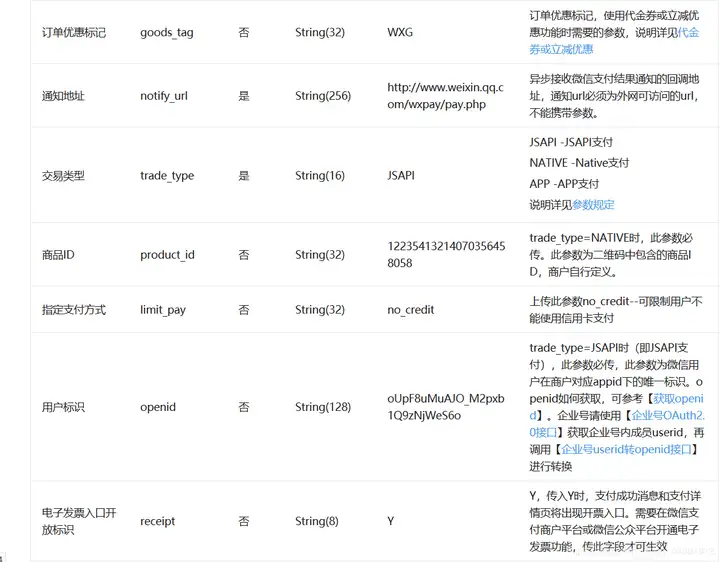
Task: Click the JSAPI -JSAPI支付 description line
Action: pos(571,142)
